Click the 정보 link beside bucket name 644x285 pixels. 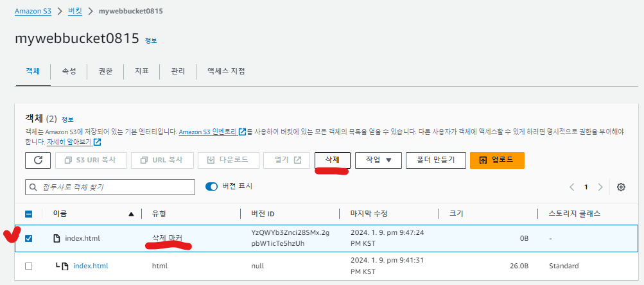click(x=151, y=40)
